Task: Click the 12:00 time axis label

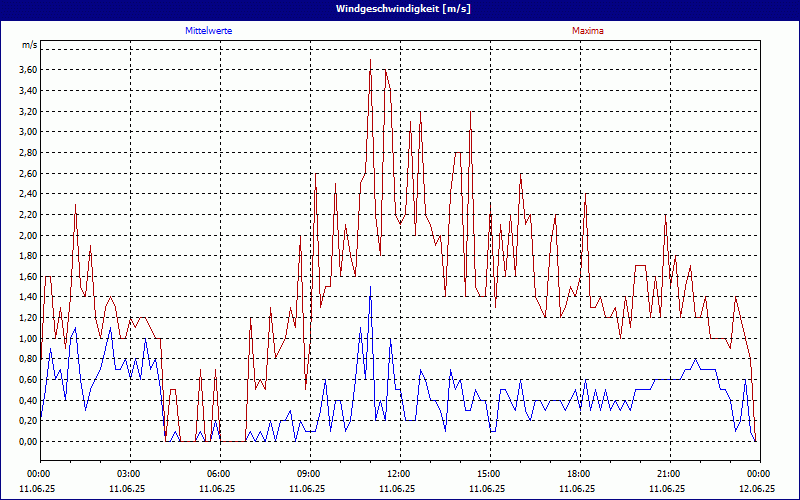Action: 398,474
